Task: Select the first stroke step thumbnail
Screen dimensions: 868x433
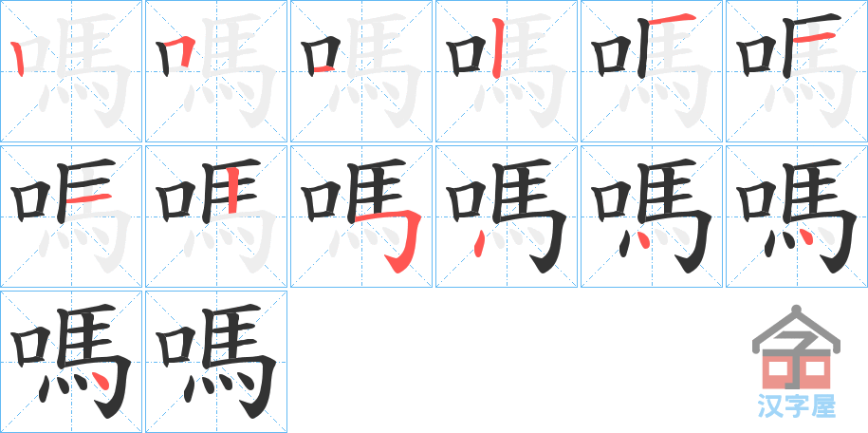Action: click(x=71, y=71)
